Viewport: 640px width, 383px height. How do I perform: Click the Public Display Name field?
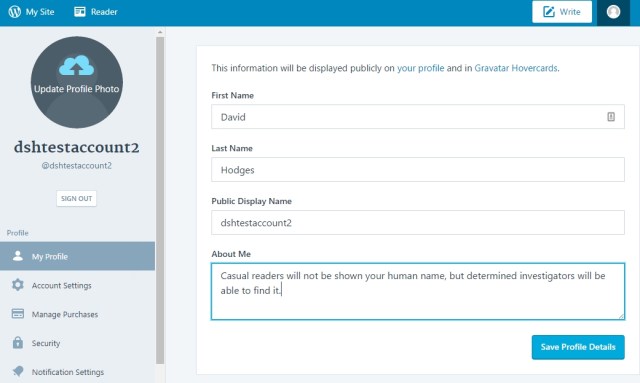click(418, 223)
